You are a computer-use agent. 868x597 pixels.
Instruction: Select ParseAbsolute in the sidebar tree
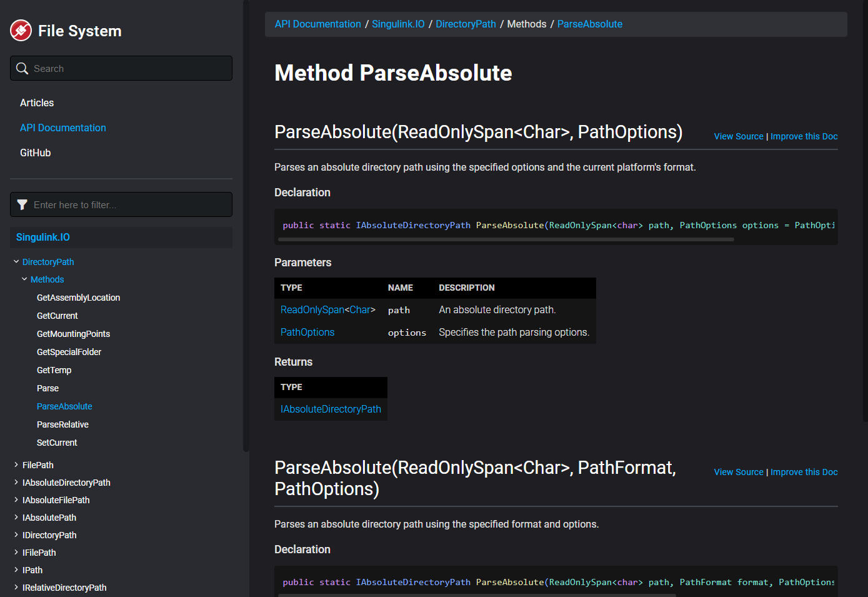pos(64,406)
